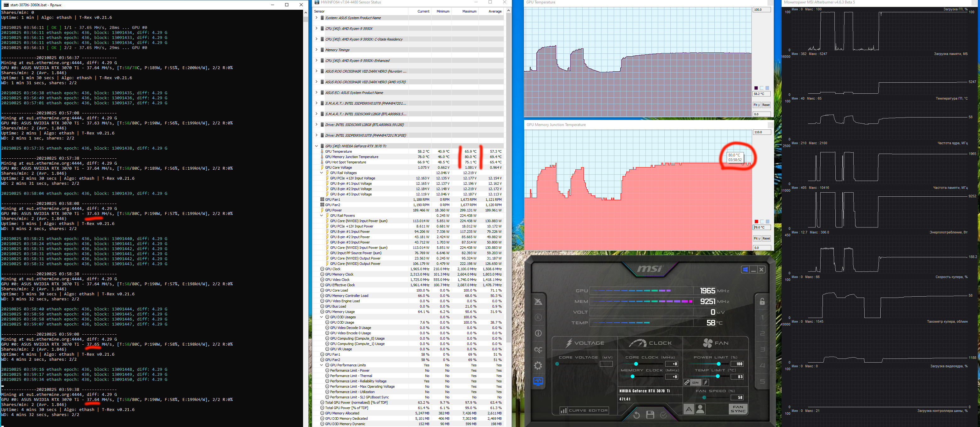Expand the CPU AMD Ryzen 9 5950X group

coord(316,29)
